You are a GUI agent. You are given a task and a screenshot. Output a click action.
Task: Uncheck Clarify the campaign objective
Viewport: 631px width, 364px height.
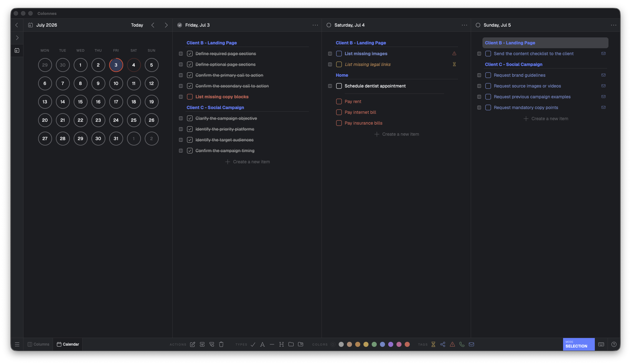(190, 118)
